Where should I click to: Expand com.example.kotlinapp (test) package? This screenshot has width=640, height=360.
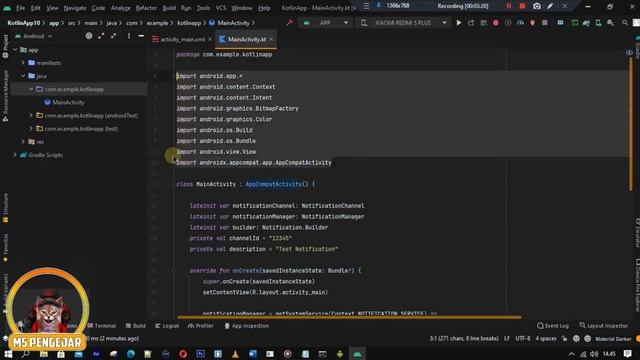click(x=31, y=129)
